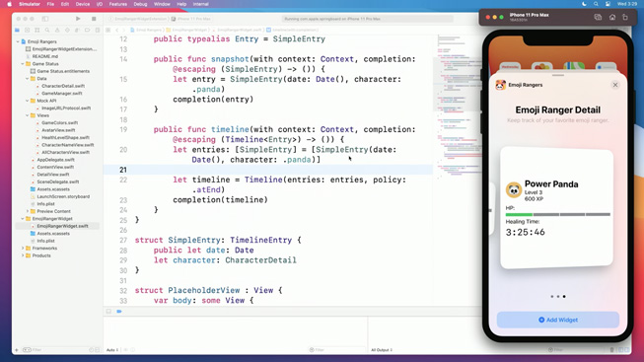Screen dimensions: 644x362
Task: Run the scheme with the play button
Action: [78, 19]
